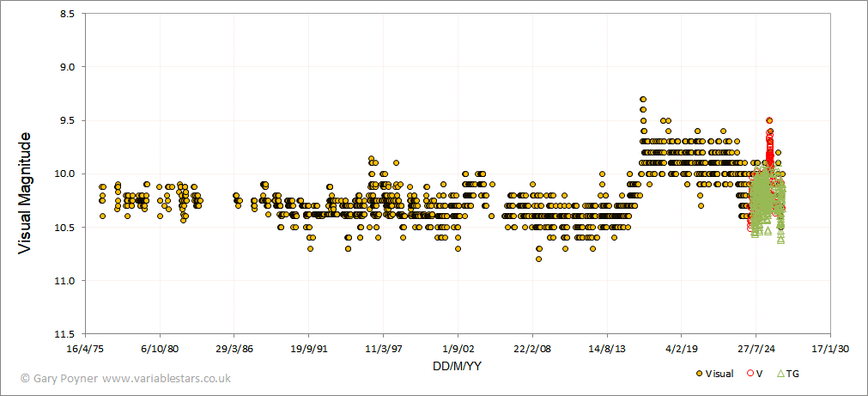
Task: Click the Visual legend marker icon
Action: coord(701,374)
